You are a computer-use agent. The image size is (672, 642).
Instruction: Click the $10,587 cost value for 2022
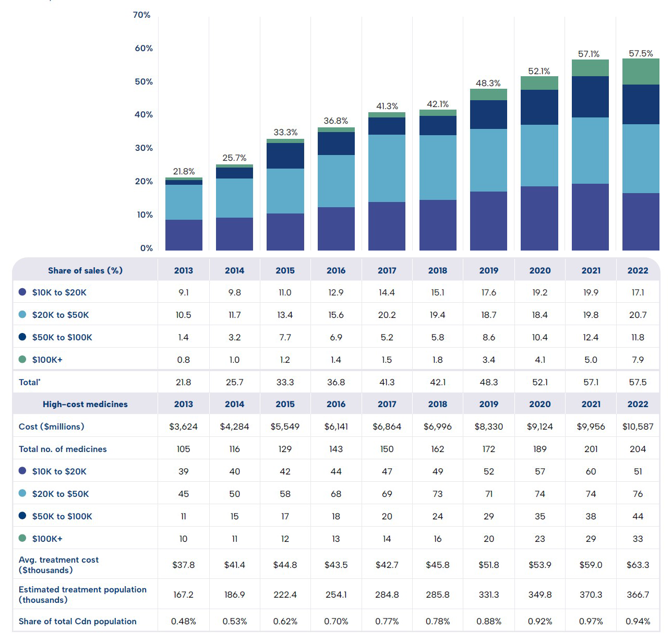pos(638,426)
